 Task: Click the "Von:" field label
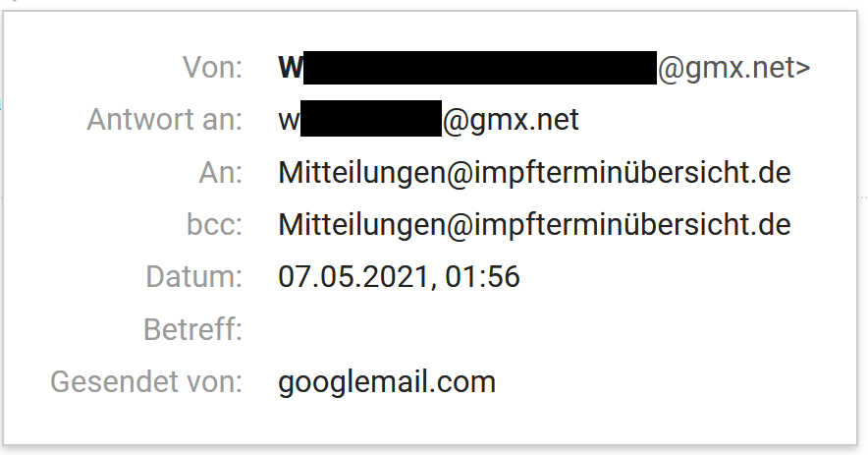212,68
